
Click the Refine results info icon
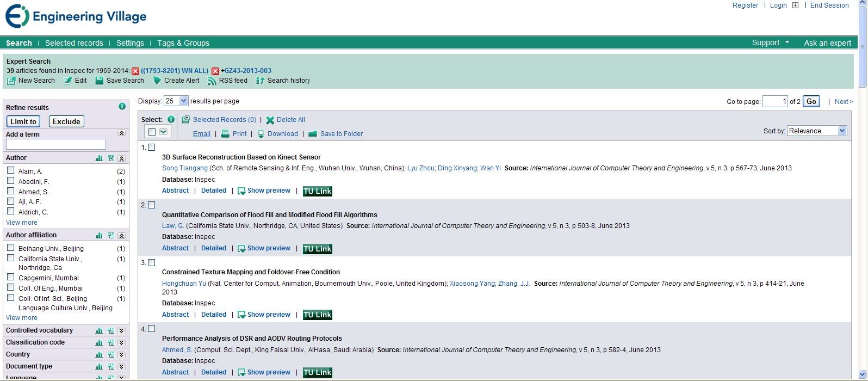pyautogui.click(x=122, y=107)
